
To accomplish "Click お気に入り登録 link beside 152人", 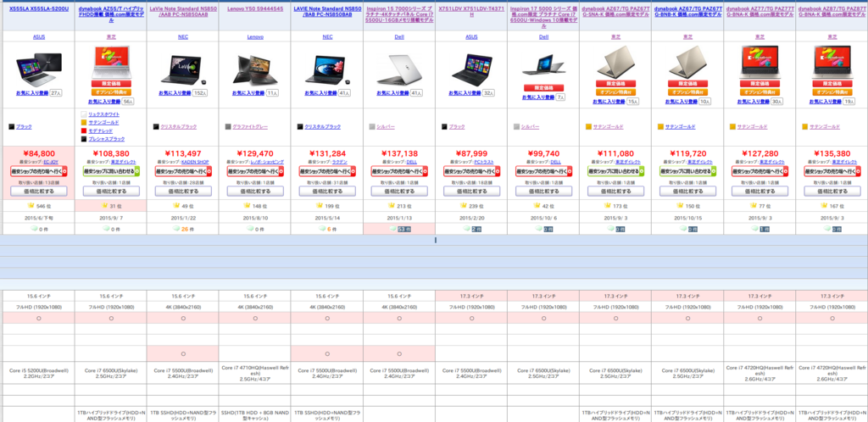I will (175, 93).
